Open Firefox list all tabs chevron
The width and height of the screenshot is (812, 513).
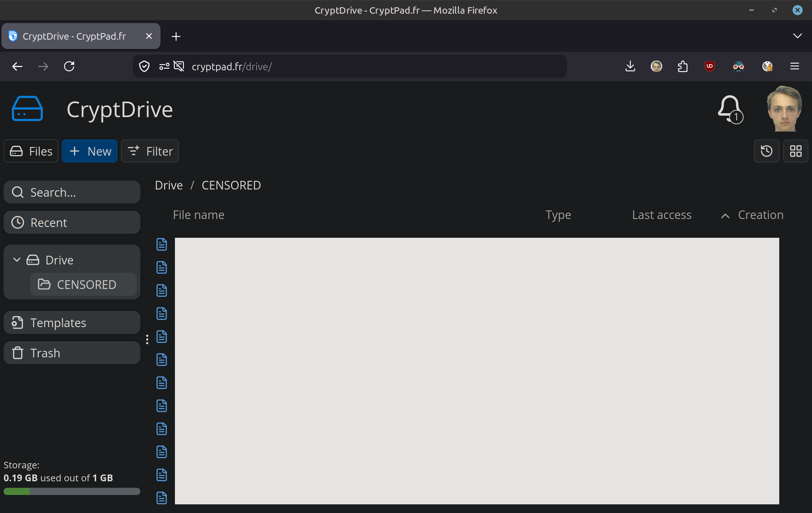[797, 36]
